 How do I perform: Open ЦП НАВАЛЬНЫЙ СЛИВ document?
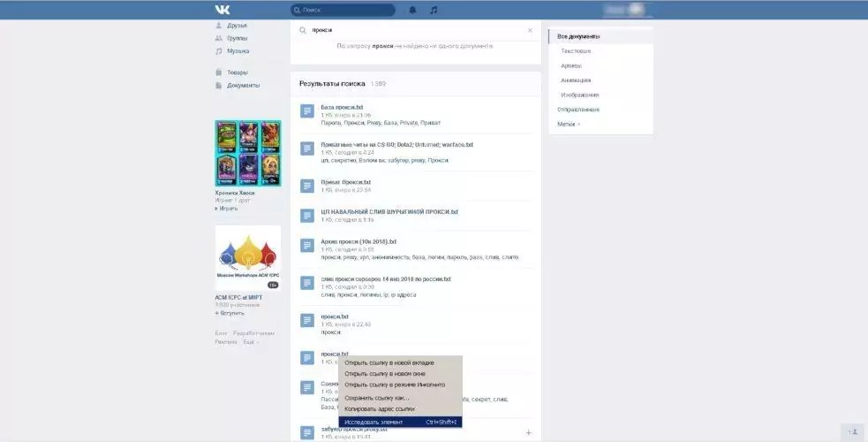tap(389, 212)
